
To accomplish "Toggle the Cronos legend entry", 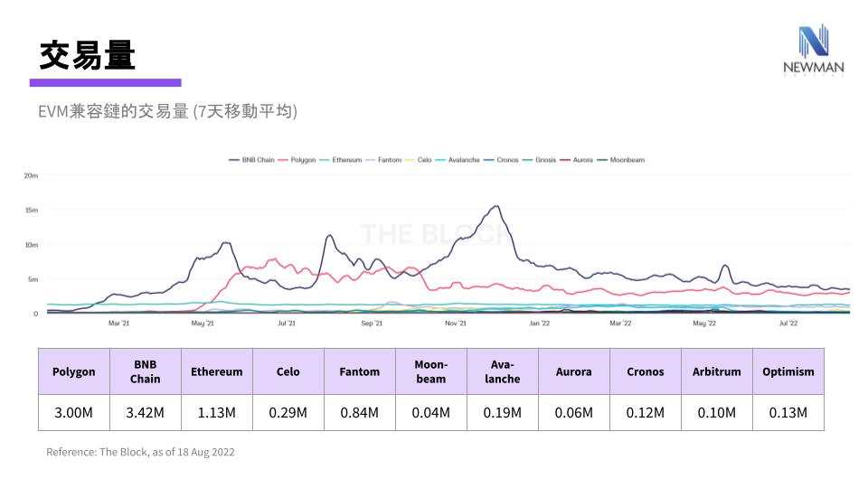I will click(x=501, y=160).
